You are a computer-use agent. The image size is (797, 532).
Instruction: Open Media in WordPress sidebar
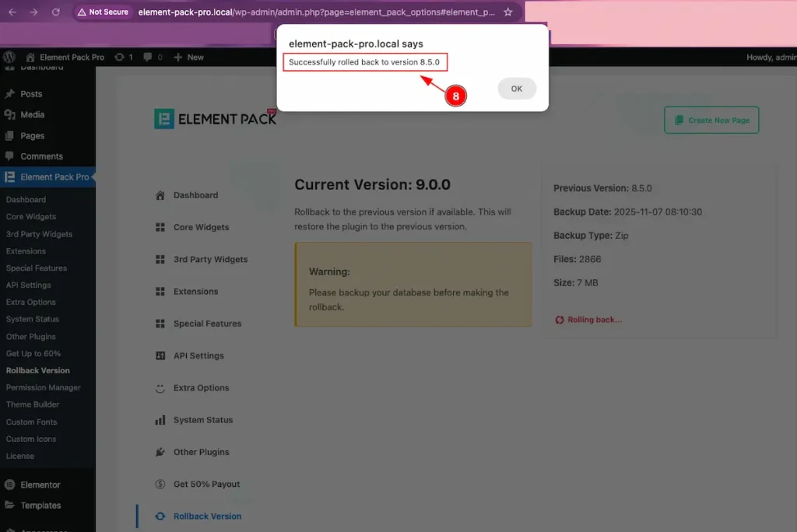[x=32, y=114]
